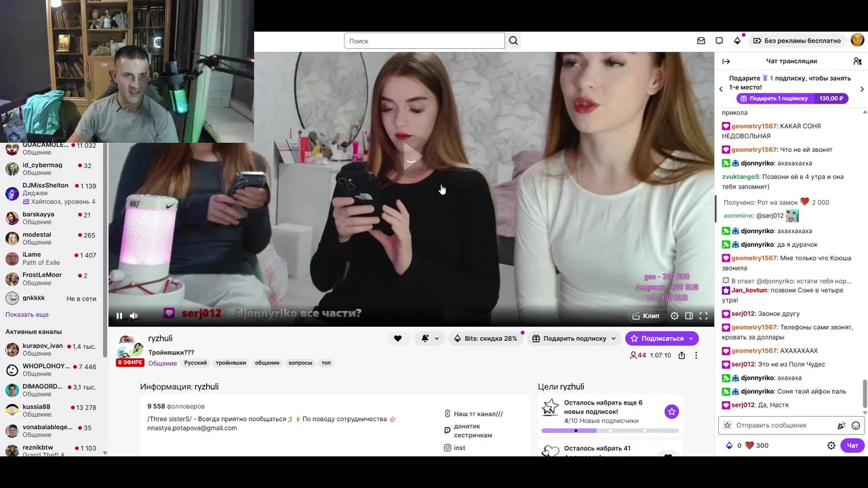Screen dimensions: 868x488
Task: Click the heart 300 points icon
Action: pos(749,445)
